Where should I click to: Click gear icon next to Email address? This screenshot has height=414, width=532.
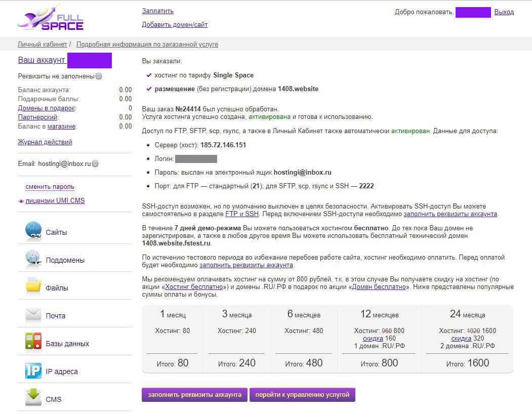point(95,163)
